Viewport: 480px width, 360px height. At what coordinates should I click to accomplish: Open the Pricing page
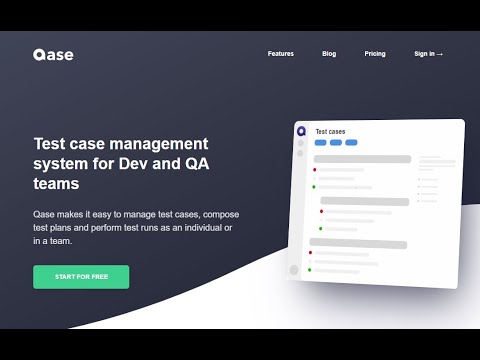375,54
